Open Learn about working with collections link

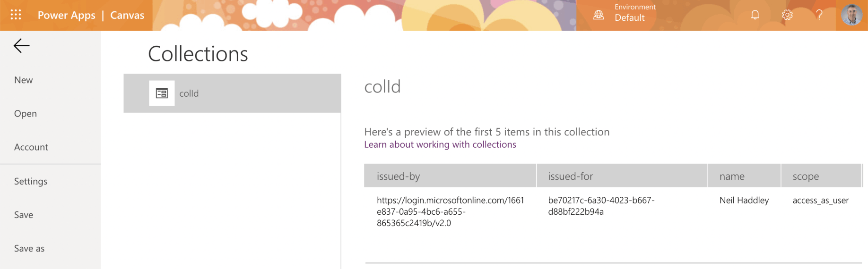(440, 145)
